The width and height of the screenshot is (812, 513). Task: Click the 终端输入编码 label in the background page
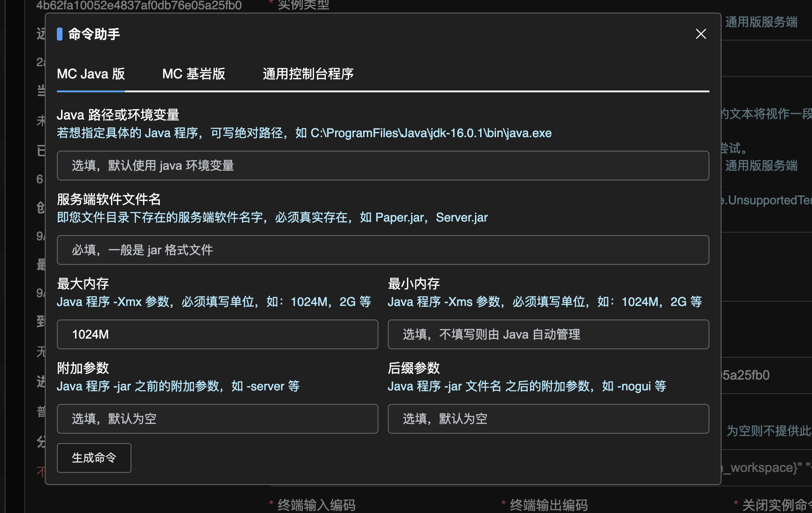click(317, 505)
